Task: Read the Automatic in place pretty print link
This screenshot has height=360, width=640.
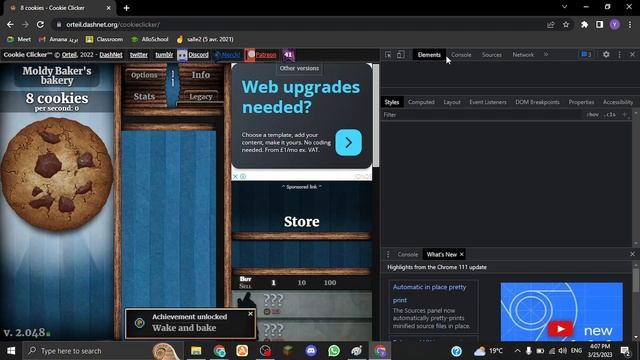Action: 429,293
